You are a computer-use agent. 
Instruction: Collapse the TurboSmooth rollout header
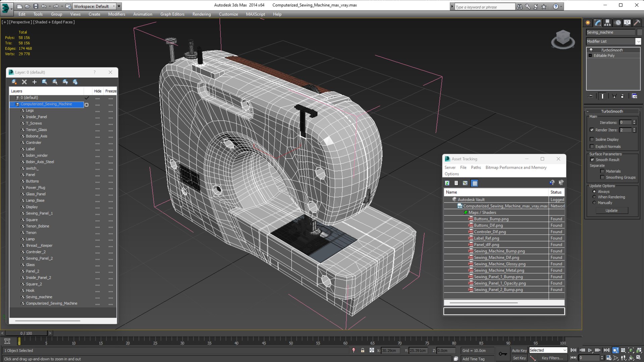pos(612,111)
